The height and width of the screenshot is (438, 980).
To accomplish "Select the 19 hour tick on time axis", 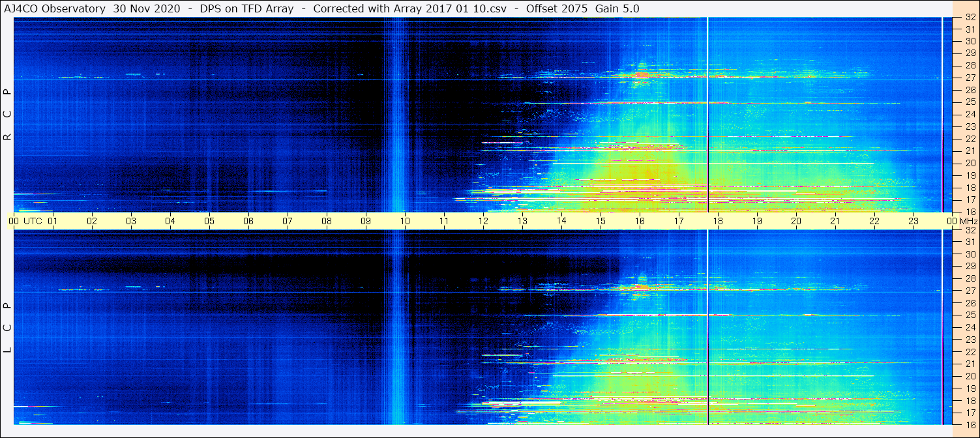I will (x=757, y=221).
